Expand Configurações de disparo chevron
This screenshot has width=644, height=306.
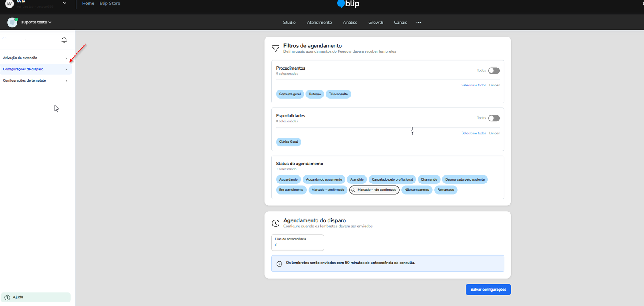[x=66, y=70]
